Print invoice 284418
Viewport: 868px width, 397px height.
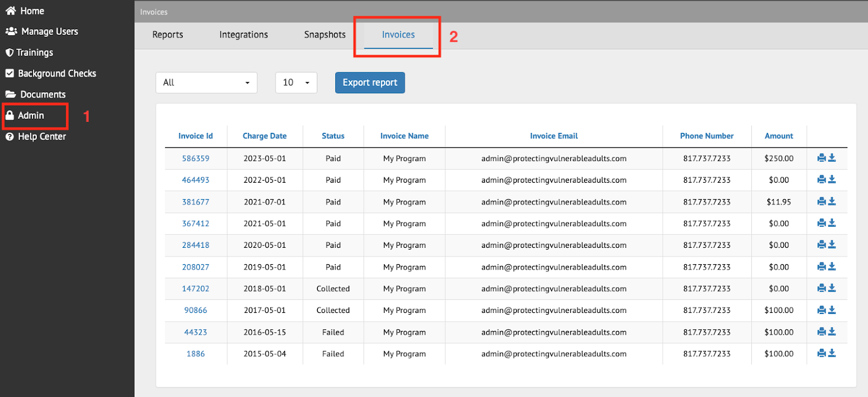click(821, 245)
